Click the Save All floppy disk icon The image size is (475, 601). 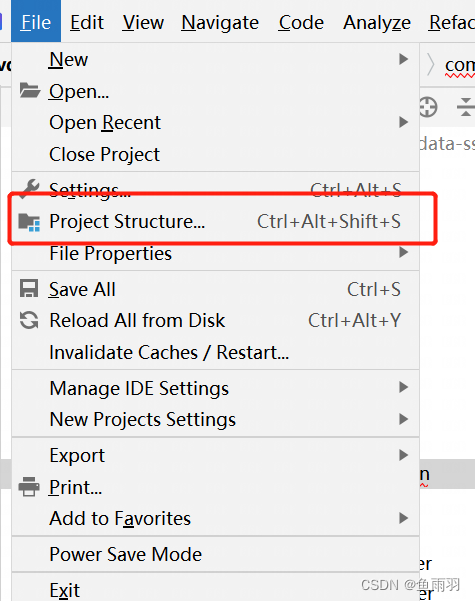pos(29,289)
